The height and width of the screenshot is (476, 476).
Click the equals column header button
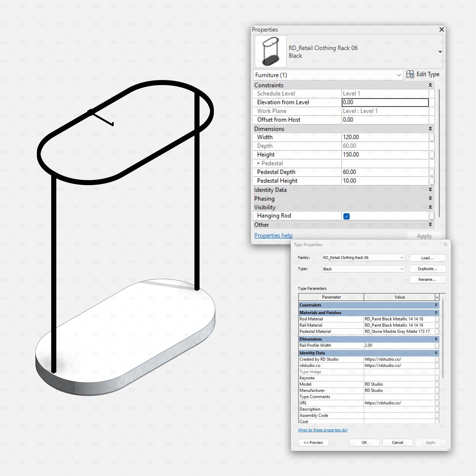(437, 297)
